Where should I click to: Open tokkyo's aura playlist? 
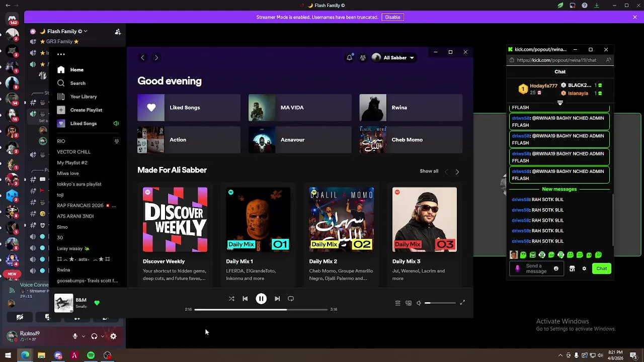(79, 184)
